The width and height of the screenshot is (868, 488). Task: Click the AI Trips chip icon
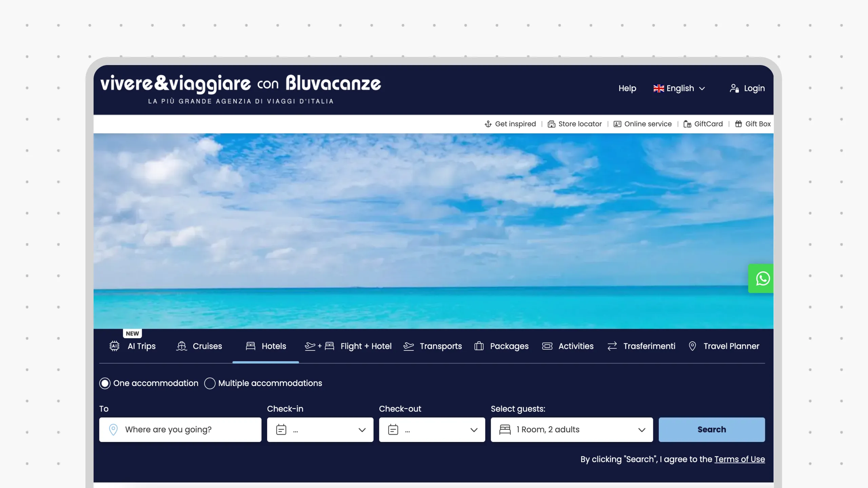pyautogui.click(x=114, y=346)
